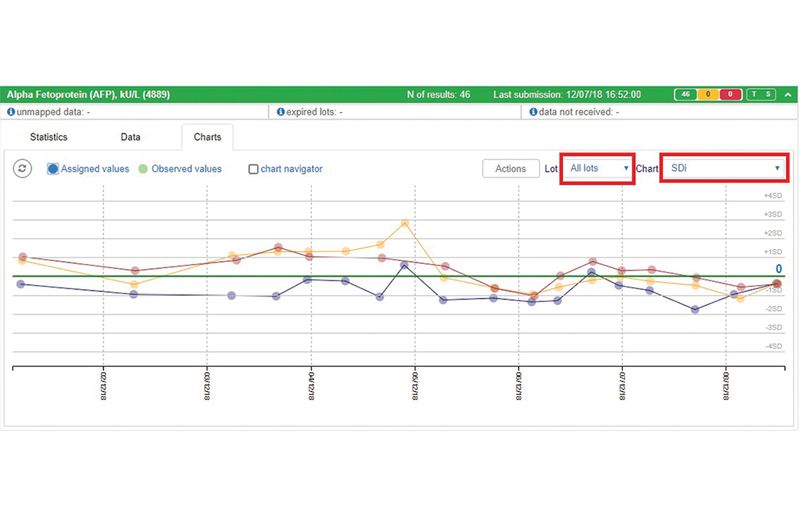The width and height of the screenshot is (800, 531).
Task: Collapse the AFP panel with header chevron
Action: pyautogui.click(x=788, y=94)
